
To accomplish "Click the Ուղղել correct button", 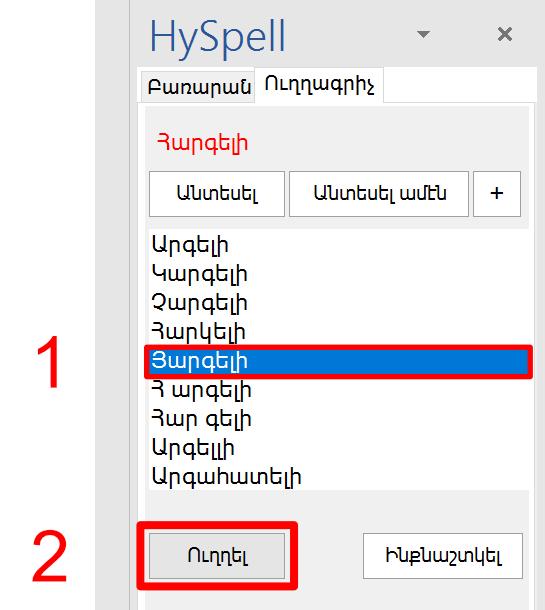I will (x=217, y=556).
